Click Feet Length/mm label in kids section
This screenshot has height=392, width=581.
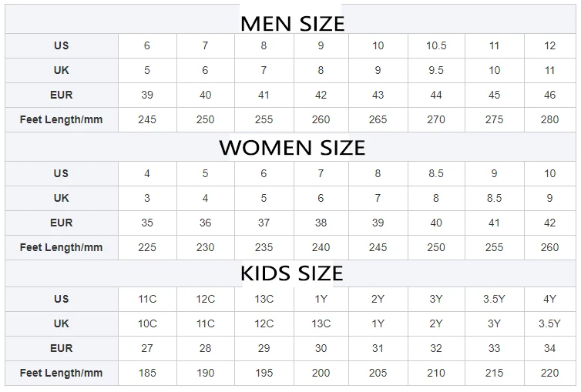tap(61, 373)
